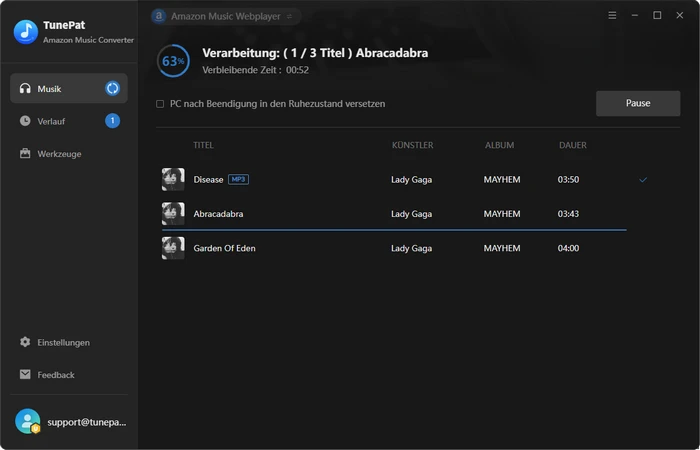Click the Pause button
This screenshot has height=450, width=700.
[x=638, y=103]
